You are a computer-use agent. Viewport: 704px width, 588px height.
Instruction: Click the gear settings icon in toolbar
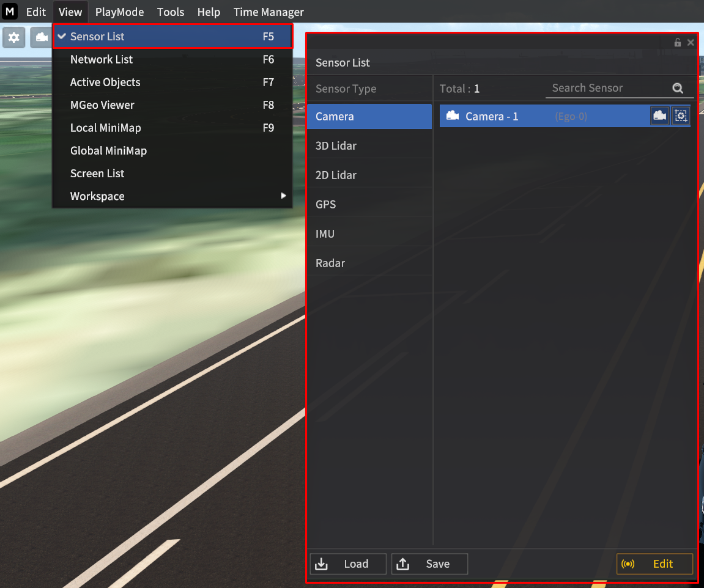click(13, 37)
